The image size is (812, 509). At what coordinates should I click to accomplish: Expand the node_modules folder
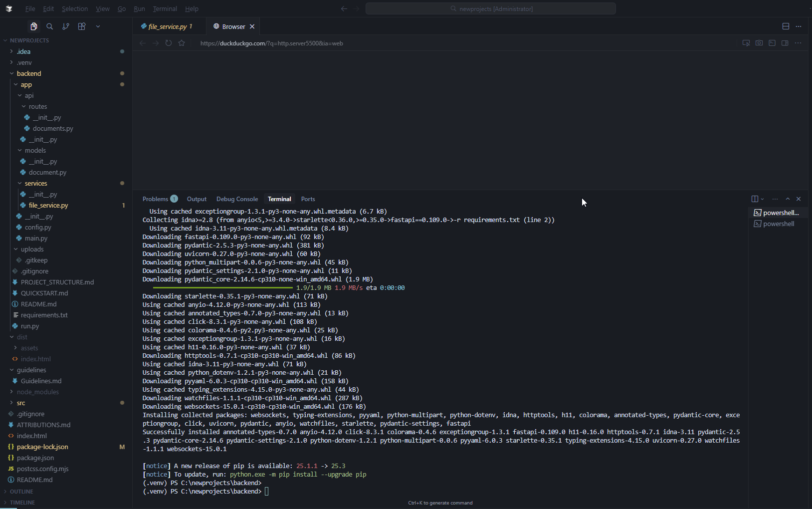(38, 392)
